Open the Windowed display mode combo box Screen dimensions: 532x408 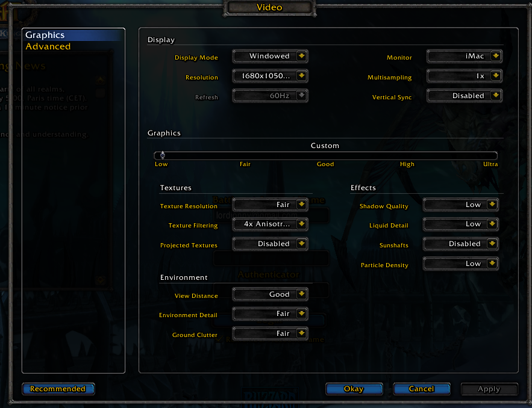pyautogui.click(x=270, y=56)
